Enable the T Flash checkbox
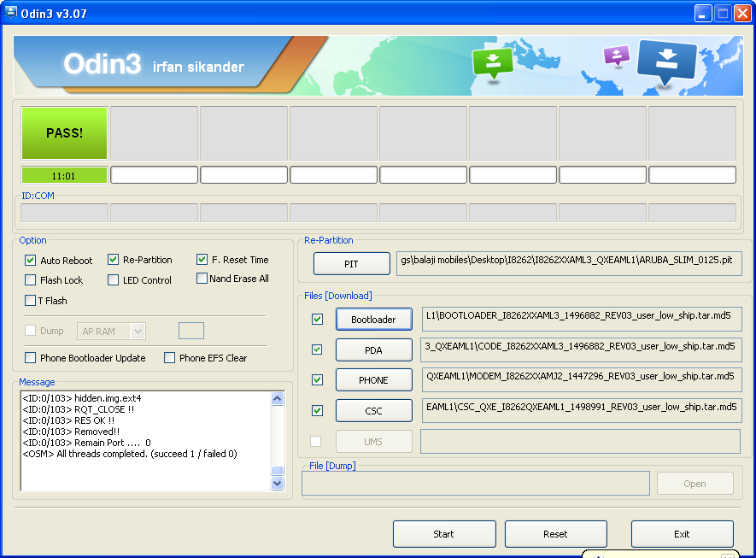 [x=31, y=301]
